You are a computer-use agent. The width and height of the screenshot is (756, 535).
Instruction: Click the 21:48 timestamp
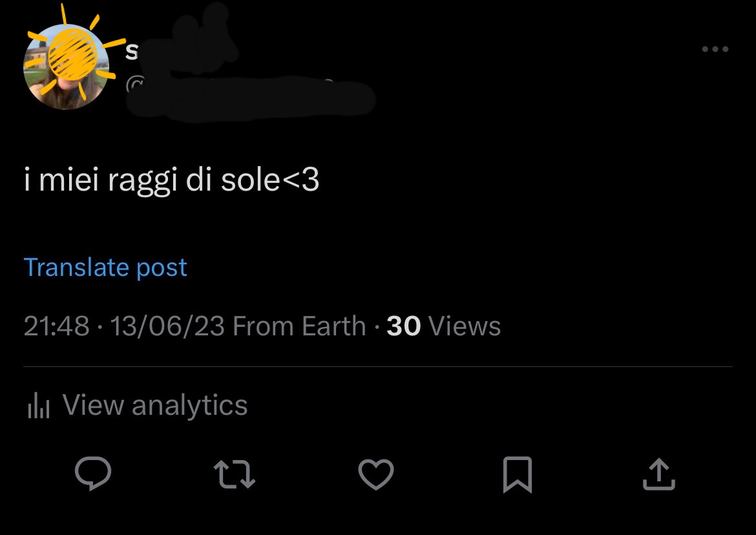click(x=56, y=326)
